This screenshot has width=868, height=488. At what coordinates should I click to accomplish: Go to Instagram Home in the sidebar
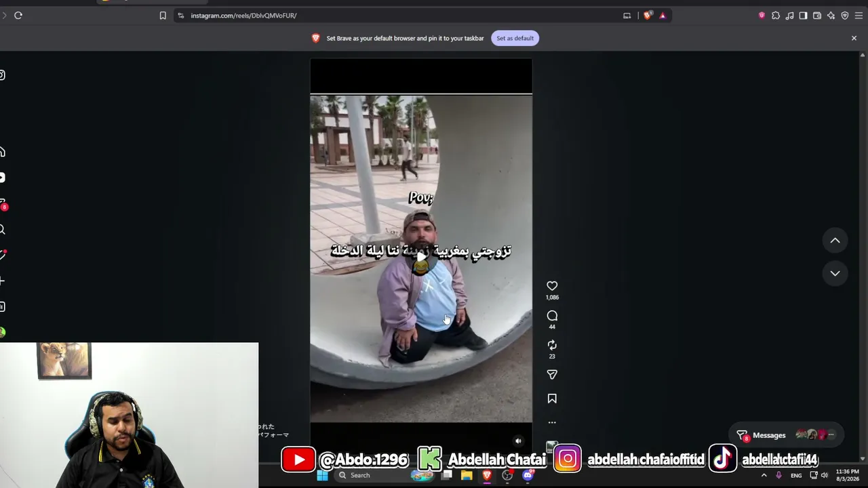point(2,152)
